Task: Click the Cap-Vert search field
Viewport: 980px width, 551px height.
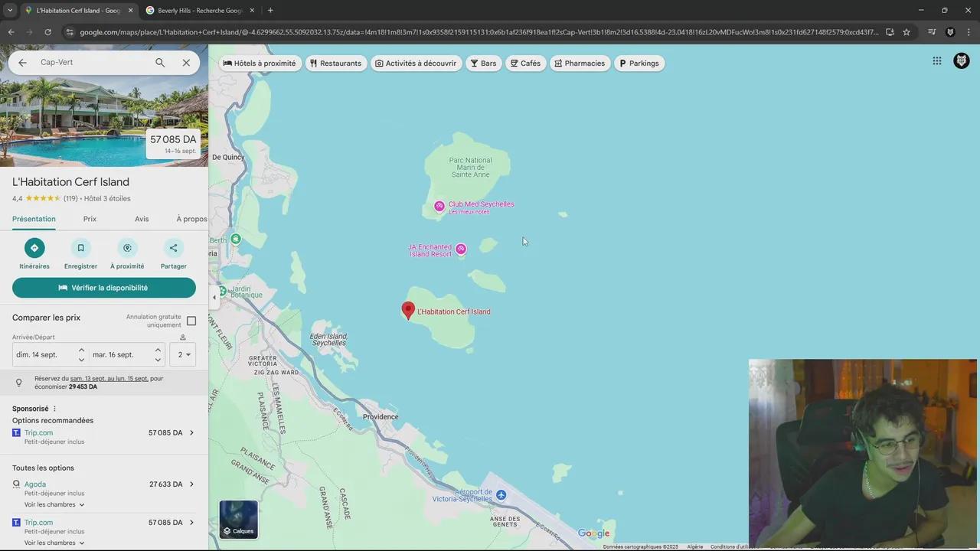Action: tap(92, 63)
